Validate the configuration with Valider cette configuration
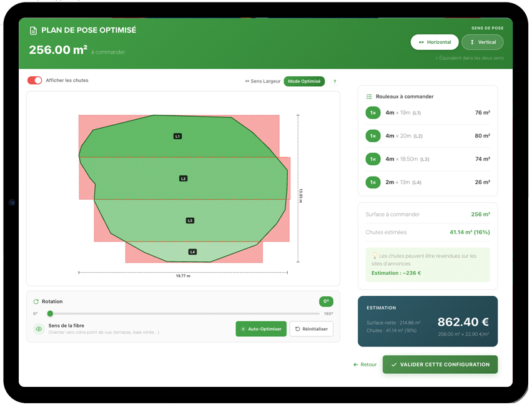 tap(440, 364)
